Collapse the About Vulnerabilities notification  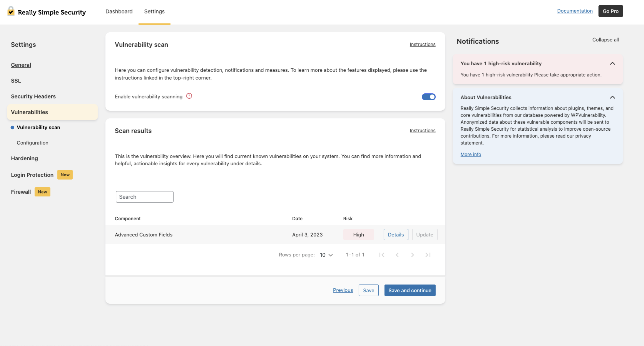(612, 97)
